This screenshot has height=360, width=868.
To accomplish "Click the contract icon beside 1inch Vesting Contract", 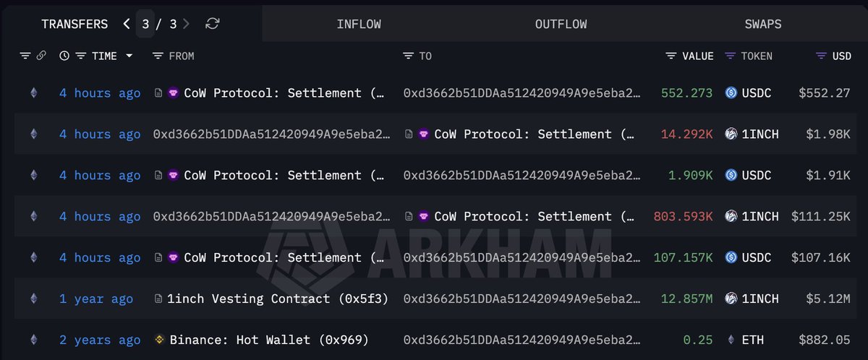I will click(159, 299).
